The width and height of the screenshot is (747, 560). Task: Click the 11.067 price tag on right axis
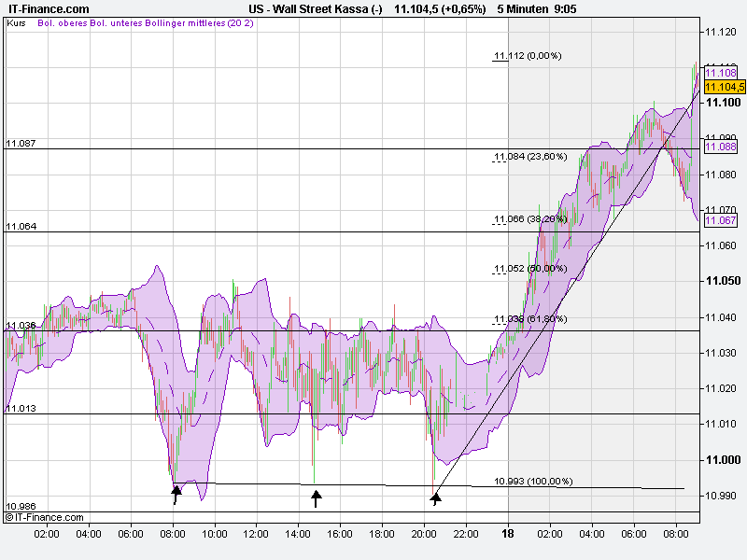pos(720,219)
